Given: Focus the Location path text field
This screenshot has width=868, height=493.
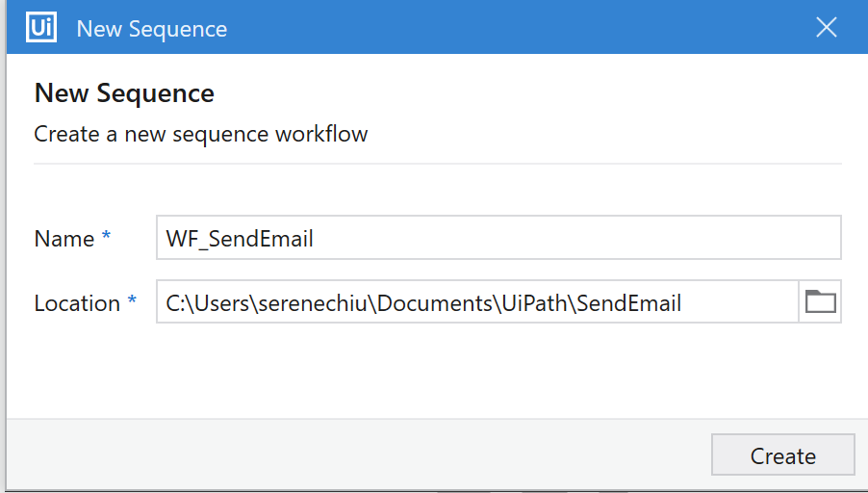Looking at the screenshot, I should tap(476, 303).
